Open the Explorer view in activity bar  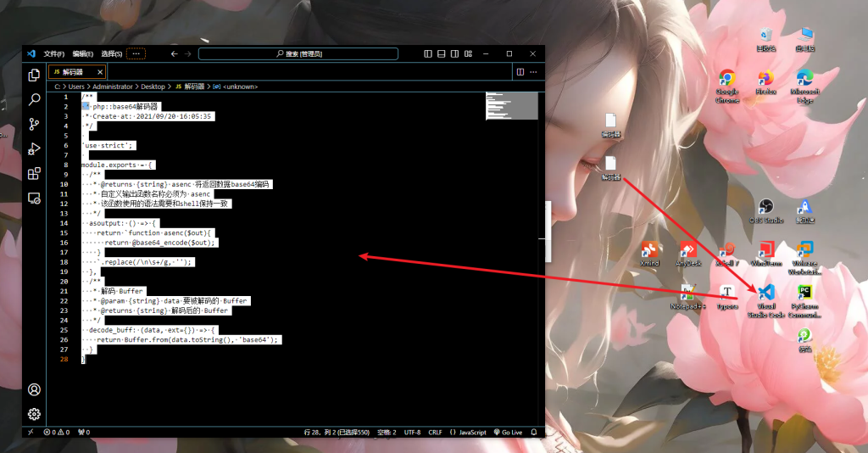(34, 75)
